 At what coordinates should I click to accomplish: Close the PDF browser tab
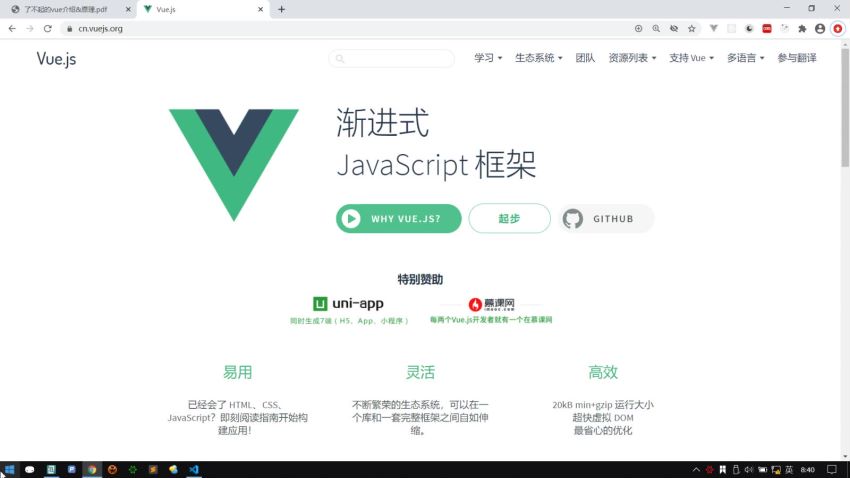click(x=128, y=9)
